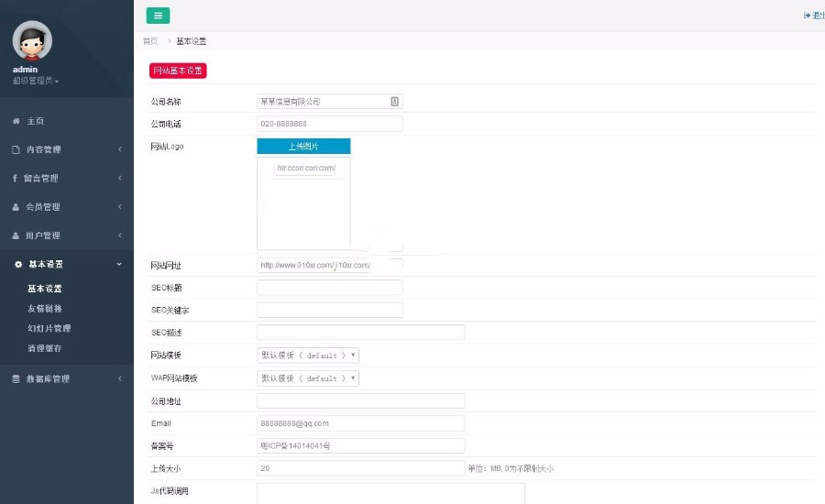Focus the 上传大小 input field

click(361, 468)
